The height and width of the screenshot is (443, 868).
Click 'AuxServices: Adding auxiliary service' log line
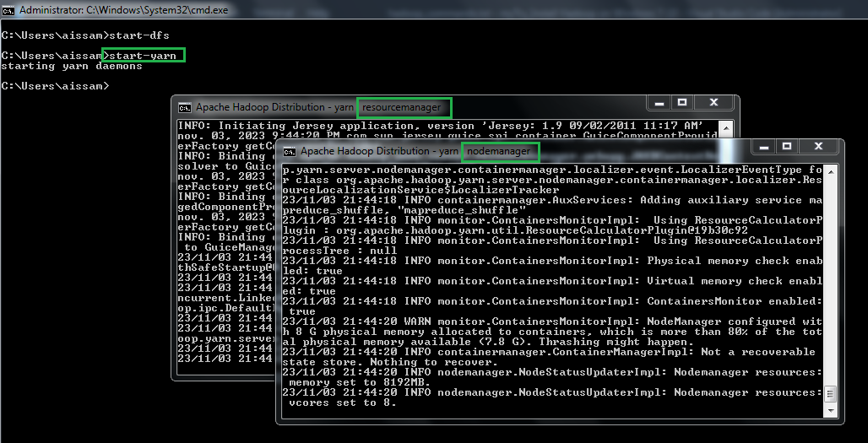click(552, 200)
